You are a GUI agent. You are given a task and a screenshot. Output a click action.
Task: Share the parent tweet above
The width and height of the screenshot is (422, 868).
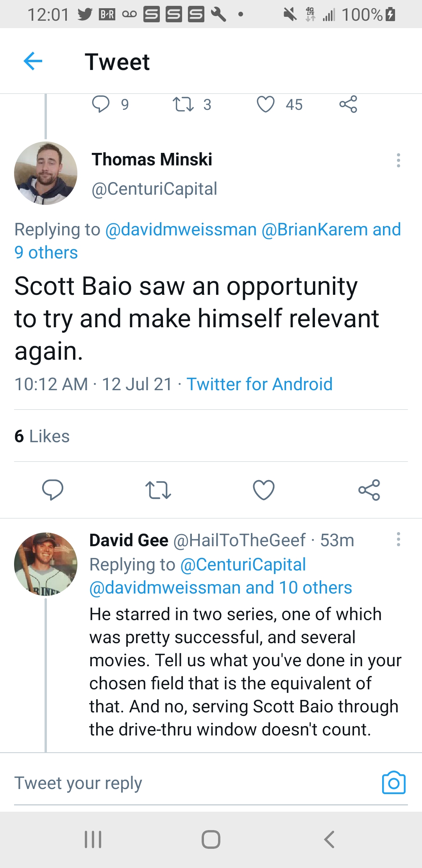[x=348, y=104]
